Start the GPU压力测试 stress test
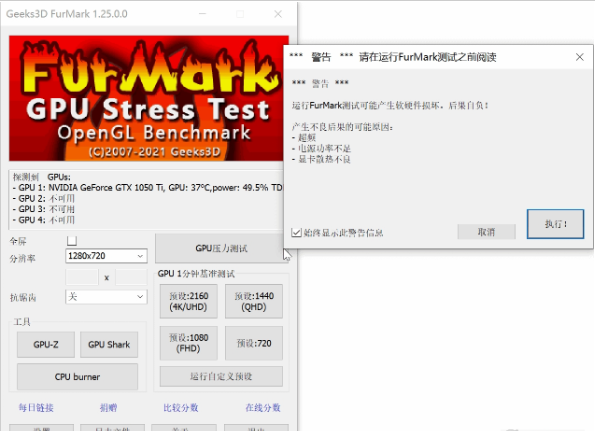The image size is (595, 431). pyautogui.click(x=219, y=249)
